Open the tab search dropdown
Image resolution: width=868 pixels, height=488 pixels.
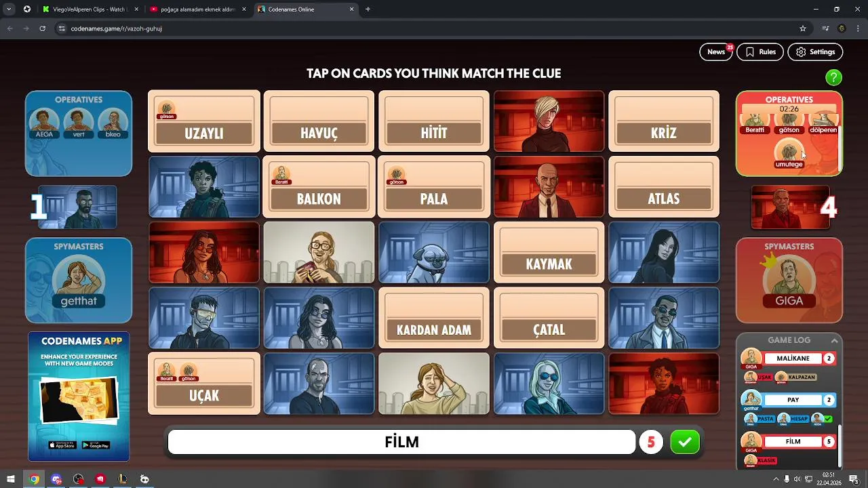point(9,9)
